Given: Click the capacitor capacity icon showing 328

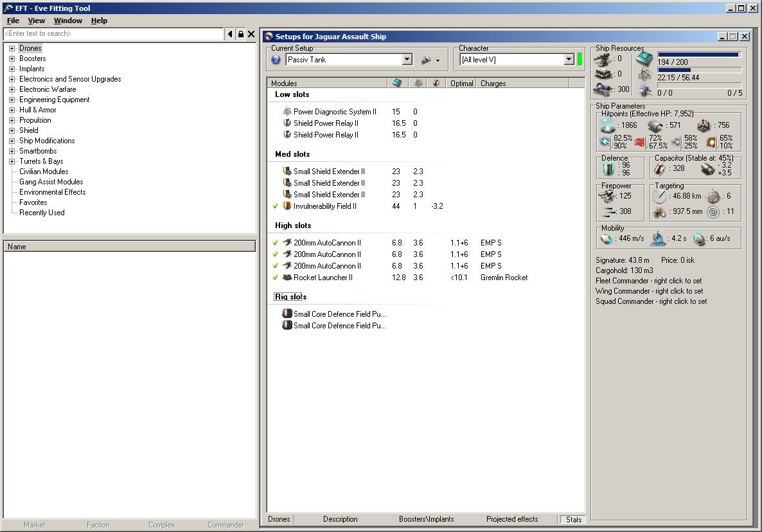Looking at the screenshot, I should coord(659,168).
